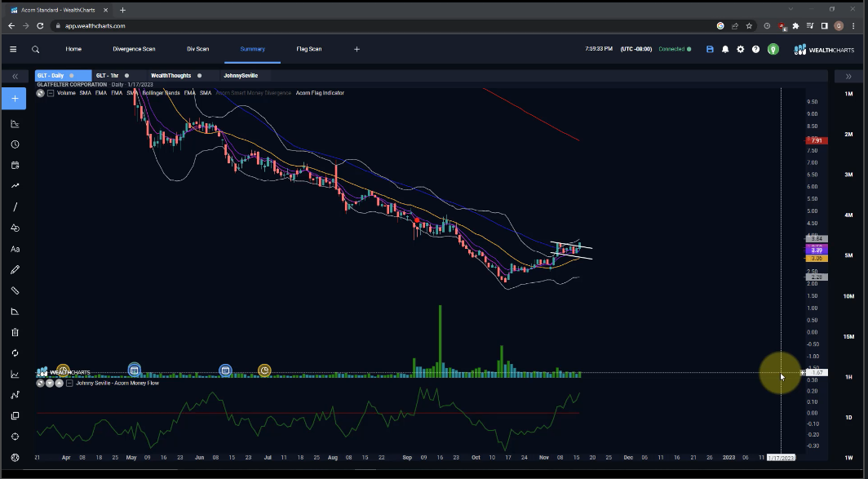Open the help question-mark icon
Screen dimensions: 868x479
tap(755, 49)
